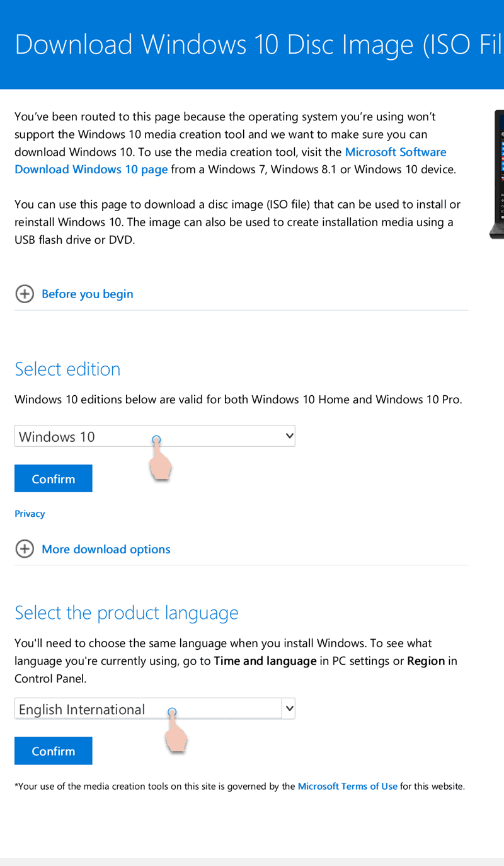This screenshot has width=504, height=866.
Task: Expand the More download options section
Action: point(106,549)
